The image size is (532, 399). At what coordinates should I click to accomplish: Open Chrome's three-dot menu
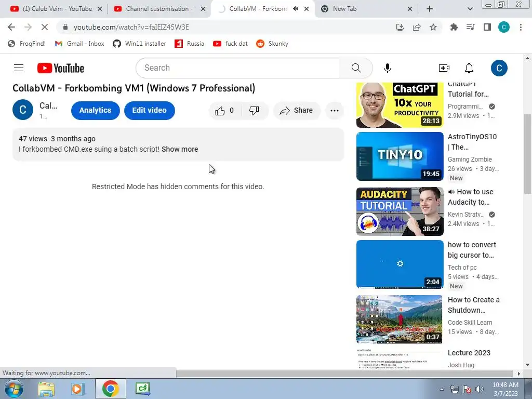tap(521, 27)
